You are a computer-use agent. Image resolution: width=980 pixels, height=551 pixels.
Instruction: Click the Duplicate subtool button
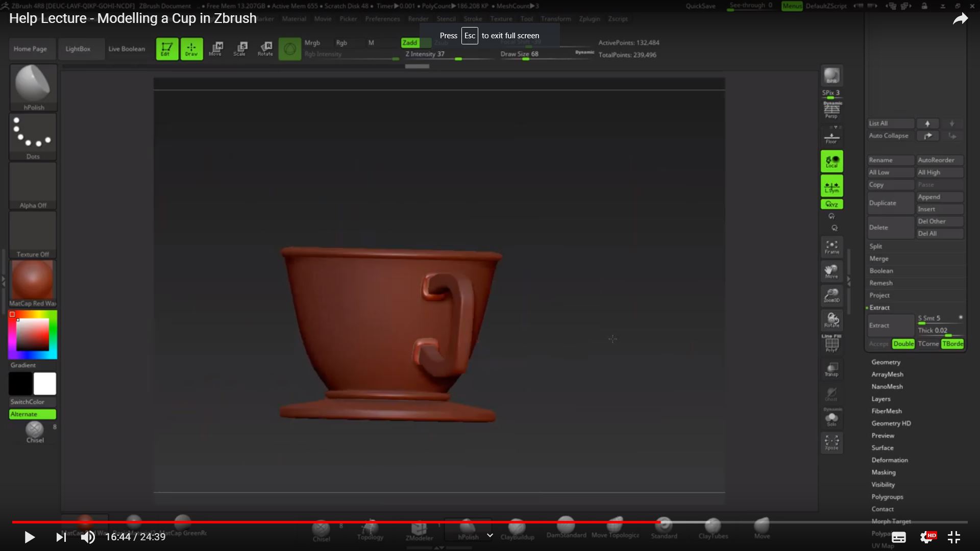point(891,203)
